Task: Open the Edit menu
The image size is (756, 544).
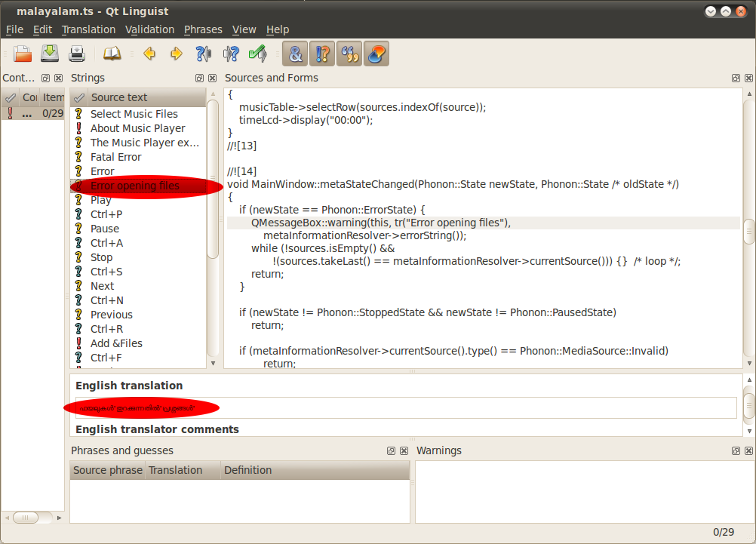Action: pos(42,29)
